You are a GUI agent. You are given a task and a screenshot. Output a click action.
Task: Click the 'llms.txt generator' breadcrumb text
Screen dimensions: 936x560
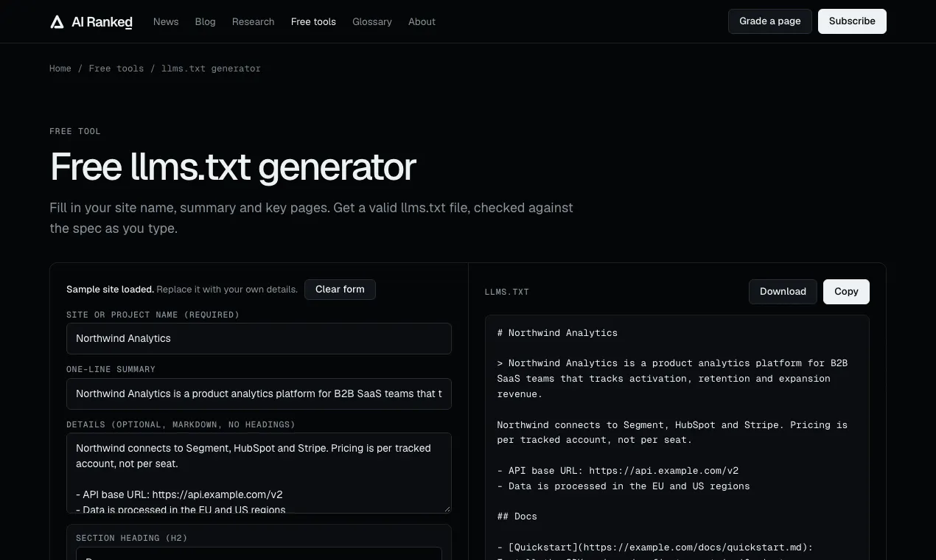pyautogui.click(x=211, y=69)
